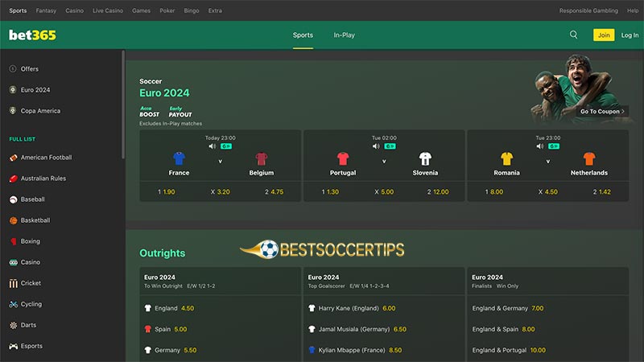Viewport: 644px width, 362px height.
Task: Choose the Australian Rules ball icon
Action: point(13,178)
